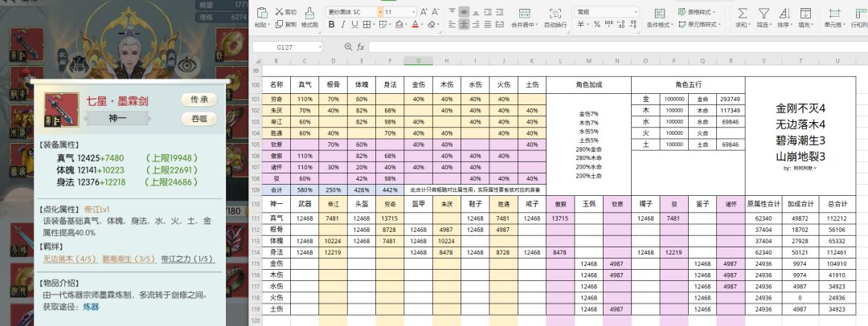Viewport: 868px width, 326px height.
Task: Click the 炼器 acquisition link
Action: pos(91,307)
